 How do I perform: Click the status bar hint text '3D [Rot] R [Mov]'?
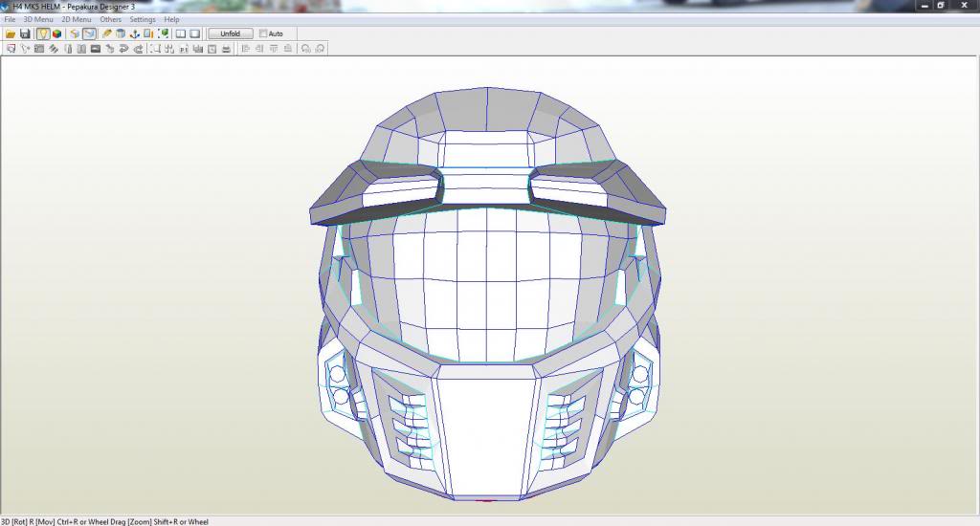pos(28,521)
